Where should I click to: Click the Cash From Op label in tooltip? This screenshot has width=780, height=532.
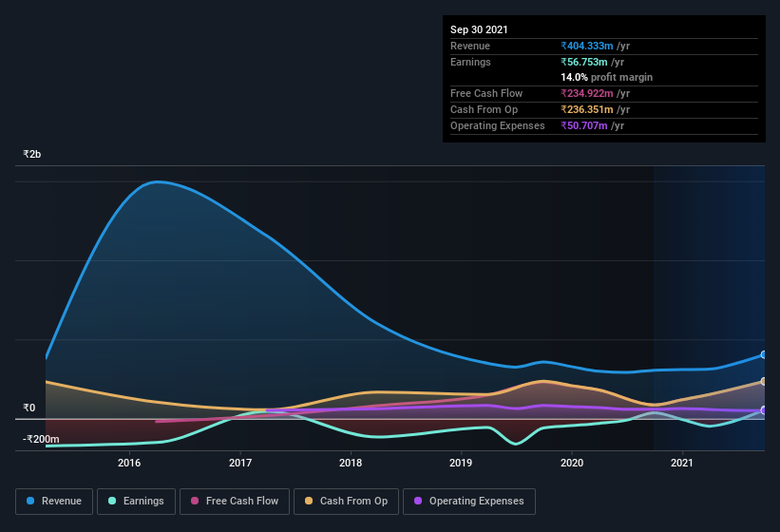click(484, 109)
